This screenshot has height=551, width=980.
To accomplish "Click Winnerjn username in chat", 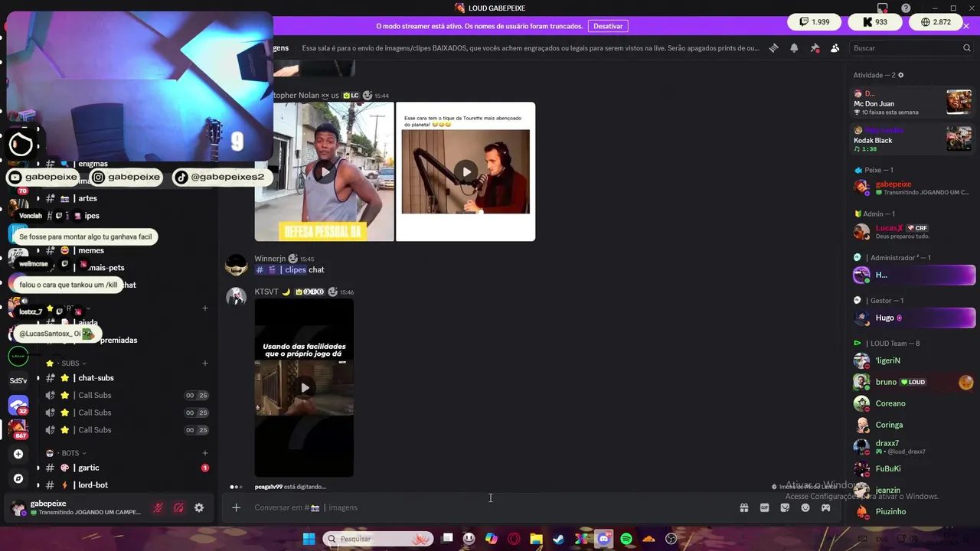I will pyautogui.click(x=269, y=259).
